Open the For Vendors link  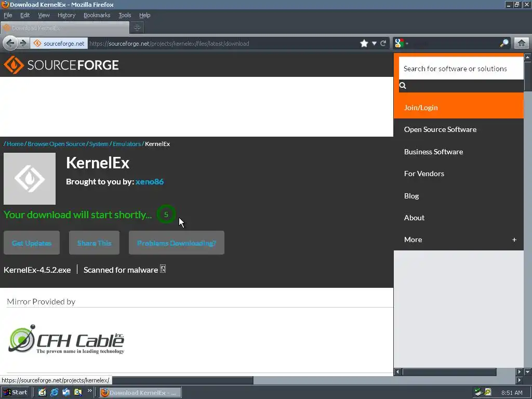[424, 174]
